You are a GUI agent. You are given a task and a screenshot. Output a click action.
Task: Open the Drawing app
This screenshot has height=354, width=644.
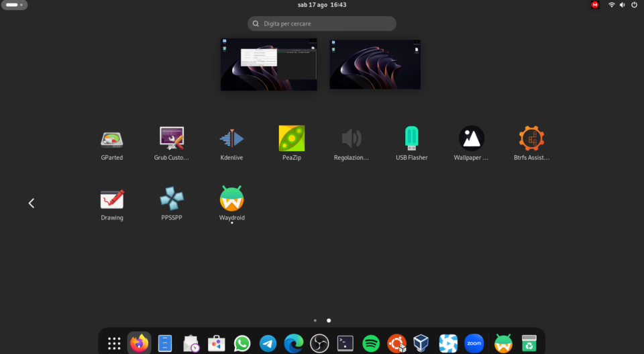(x=112, y=199)
